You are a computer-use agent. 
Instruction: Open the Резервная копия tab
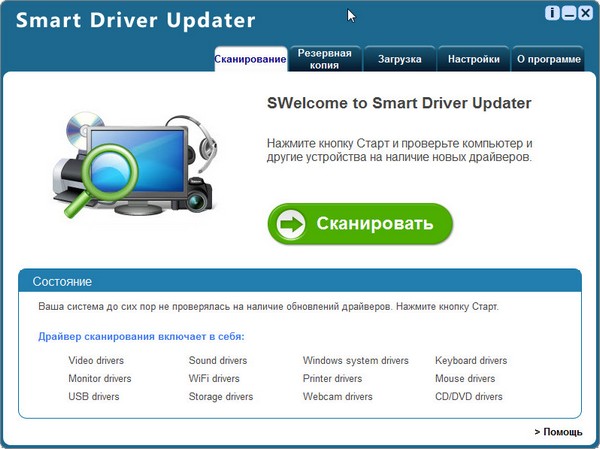324,59
